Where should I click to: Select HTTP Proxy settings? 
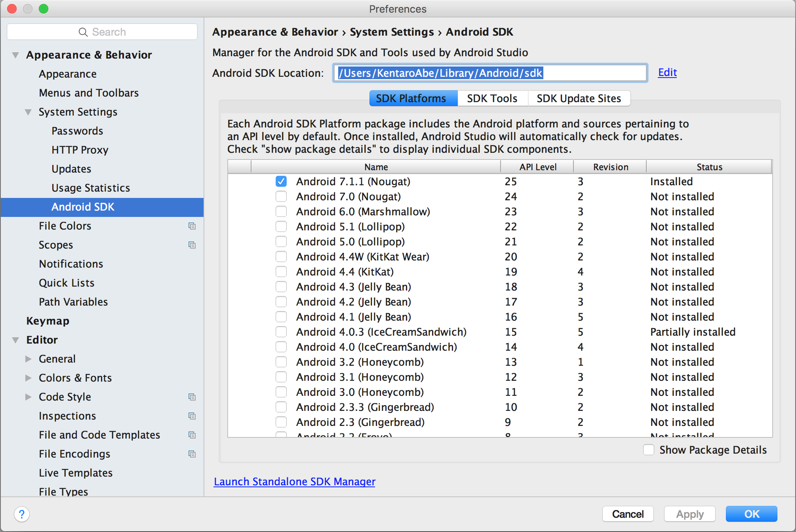click(80, 150)
